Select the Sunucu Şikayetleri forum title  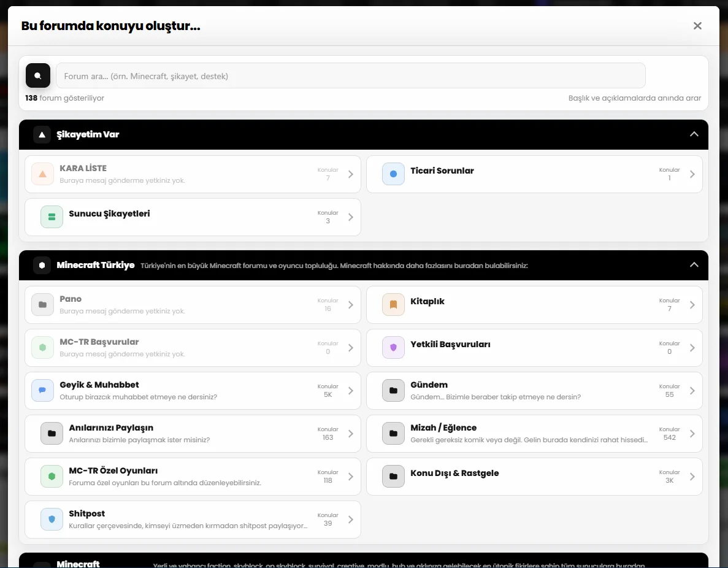(x=109, y=213)
